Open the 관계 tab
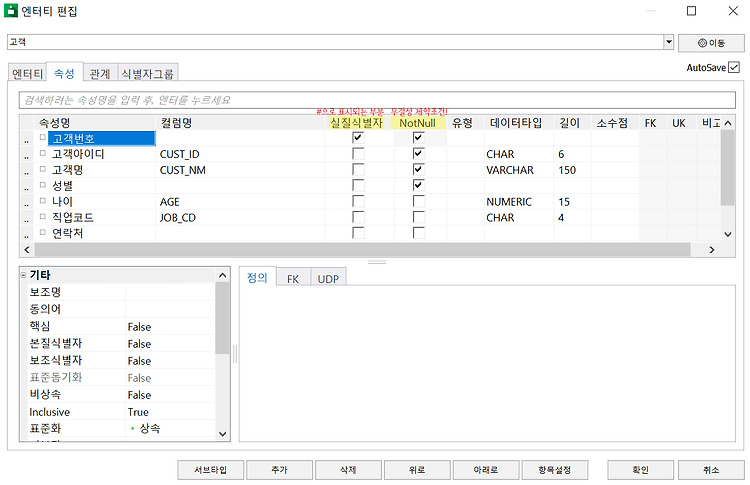The image size is (750, 485). click(100, 74)
